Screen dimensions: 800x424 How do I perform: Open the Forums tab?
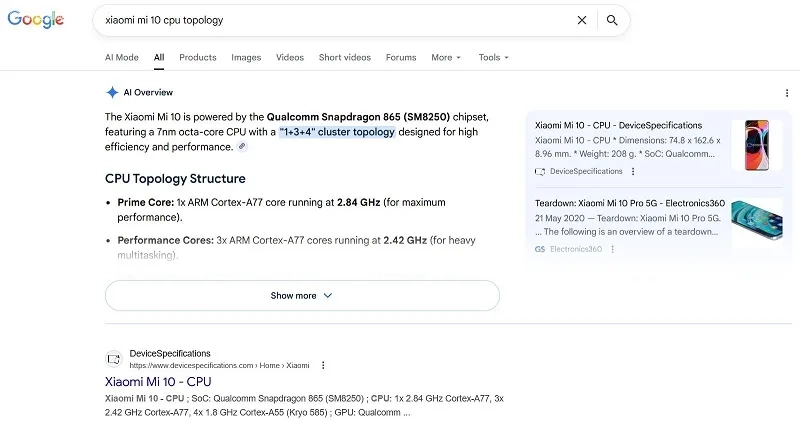pos(401,58)
